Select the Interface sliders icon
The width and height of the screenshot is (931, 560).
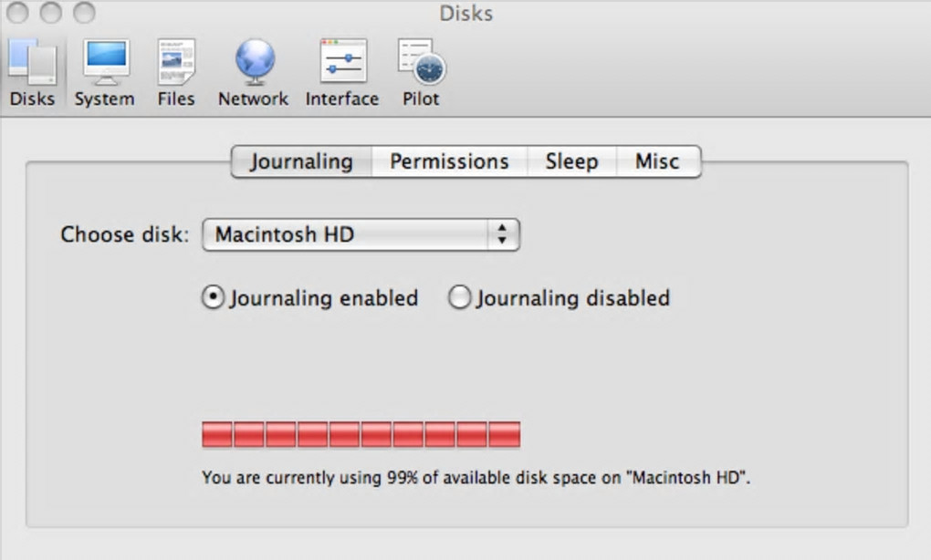click(x=342, y=64)
